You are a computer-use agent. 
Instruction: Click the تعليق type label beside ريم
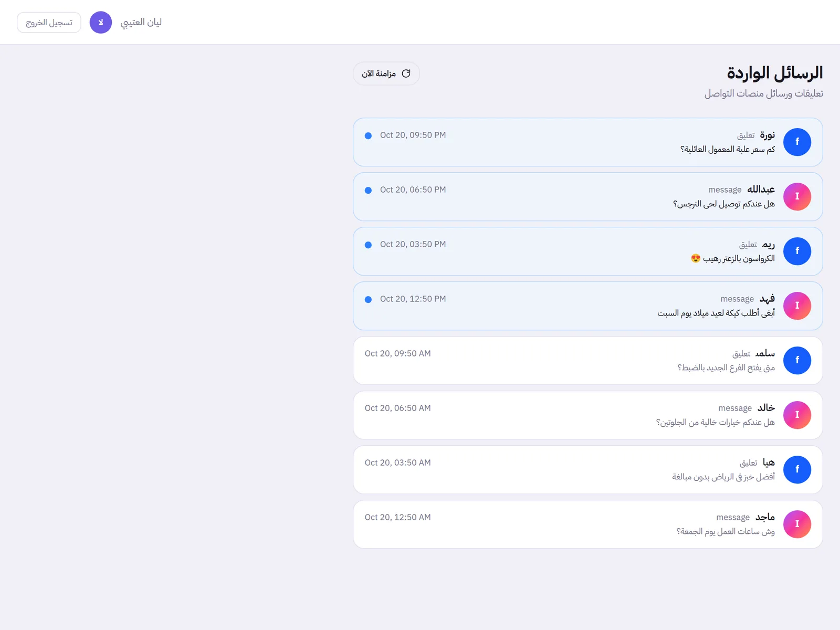pyautogui.click(x=748, y=245)
